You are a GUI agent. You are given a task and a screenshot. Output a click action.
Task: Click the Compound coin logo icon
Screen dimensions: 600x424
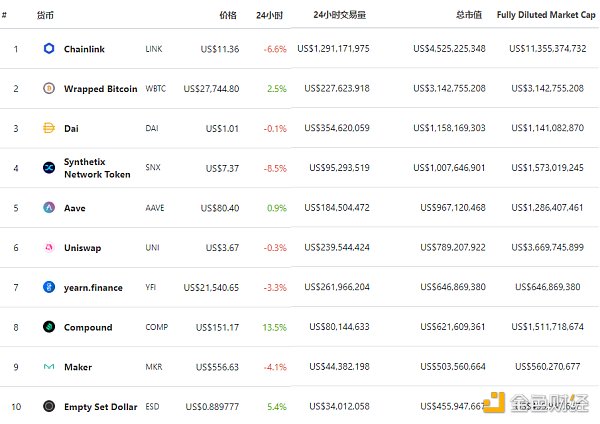[x=49, y=327]
